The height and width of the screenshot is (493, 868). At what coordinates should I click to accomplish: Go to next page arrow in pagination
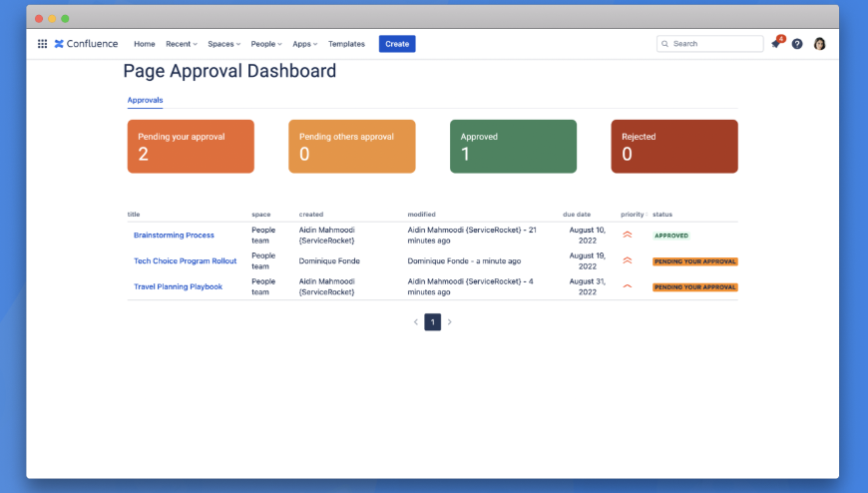tap(450, 322)
